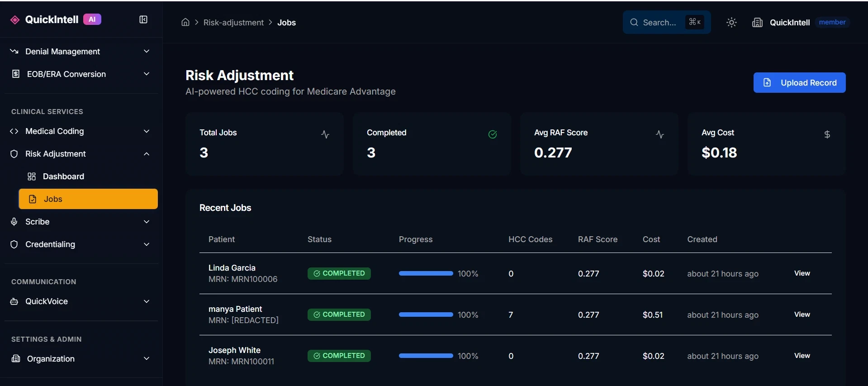Click Joseph White's progress bar
This screenshot has height=386, width=868.
point(426,356)
